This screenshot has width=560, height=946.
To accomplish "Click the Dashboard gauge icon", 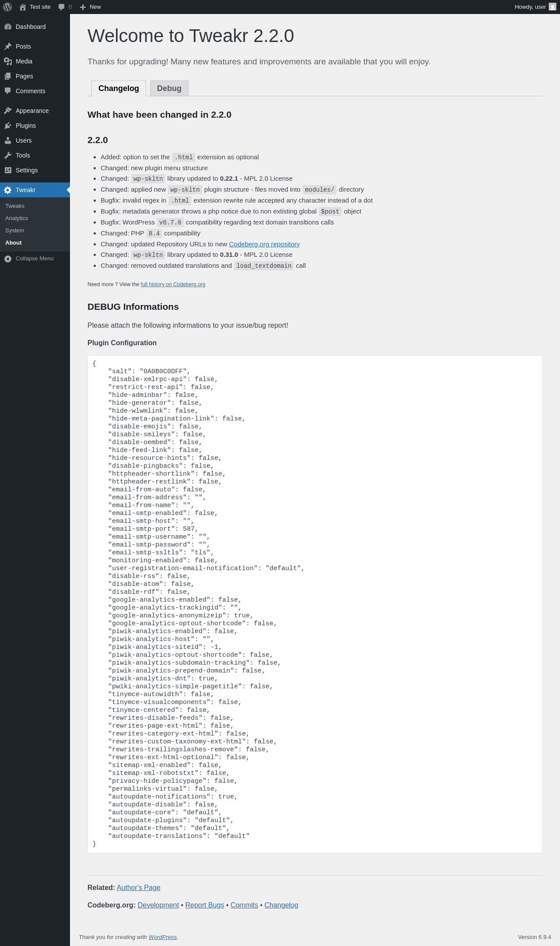I will tap(8, 27).
